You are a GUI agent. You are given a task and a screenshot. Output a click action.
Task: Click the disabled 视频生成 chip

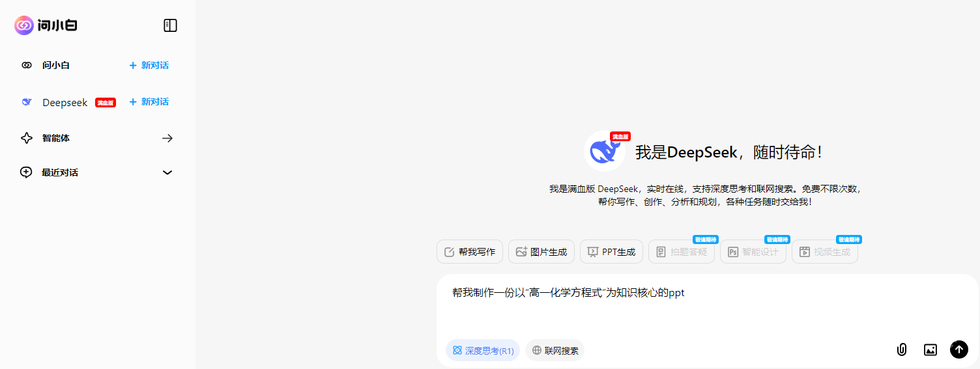pos(825,252)
